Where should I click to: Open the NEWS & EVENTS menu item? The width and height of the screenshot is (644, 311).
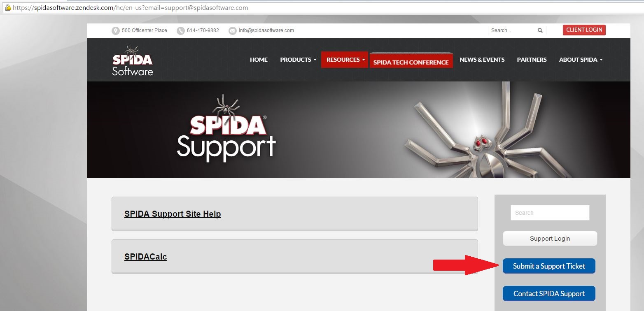tap(482, 60)
